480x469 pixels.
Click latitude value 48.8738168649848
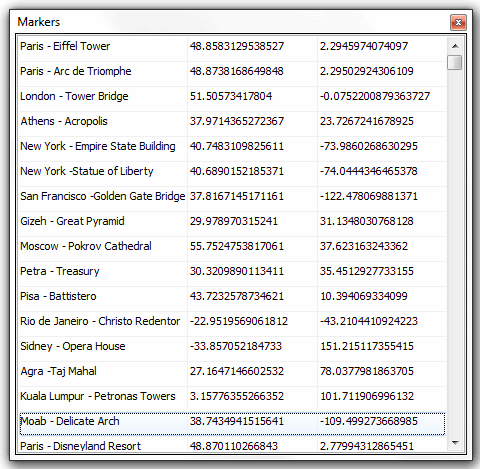237,71
